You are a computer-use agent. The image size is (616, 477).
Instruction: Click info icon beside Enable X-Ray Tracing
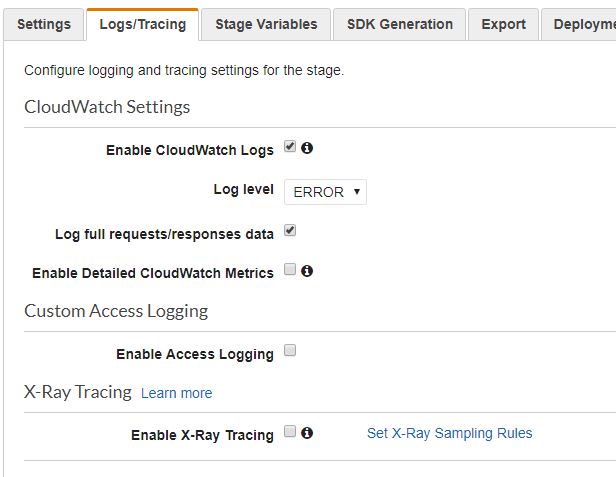307,433
